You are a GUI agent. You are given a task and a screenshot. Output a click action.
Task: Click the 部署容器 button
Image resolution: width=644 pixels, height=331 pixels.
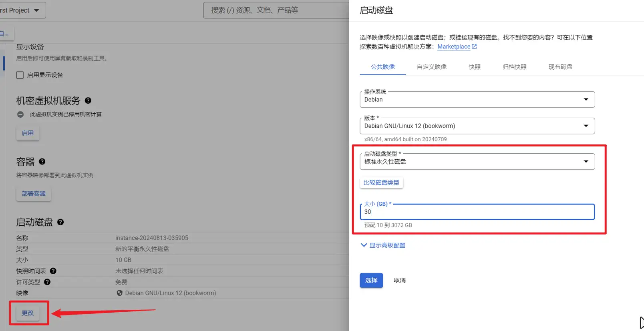34,194
